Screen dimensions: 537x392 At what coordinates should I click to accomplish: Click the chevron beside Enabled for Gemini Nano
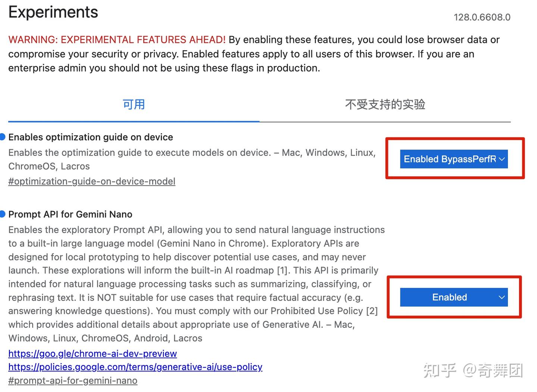click(502, 297)
